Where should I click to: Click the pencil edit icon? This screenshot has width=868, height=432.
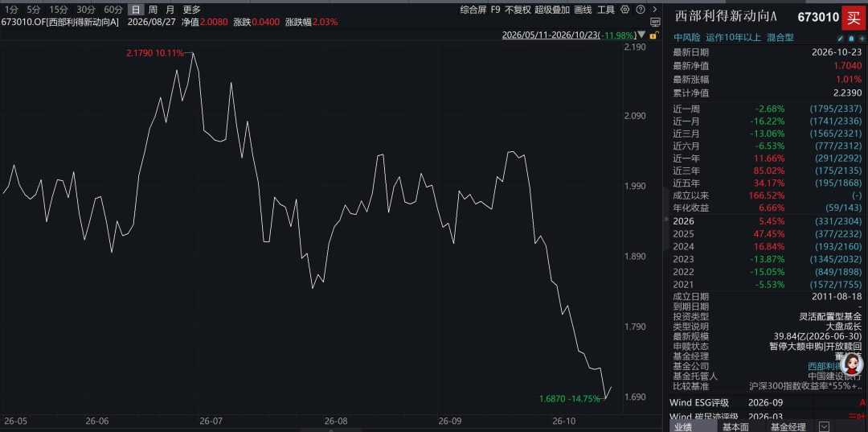click(840, 39)
